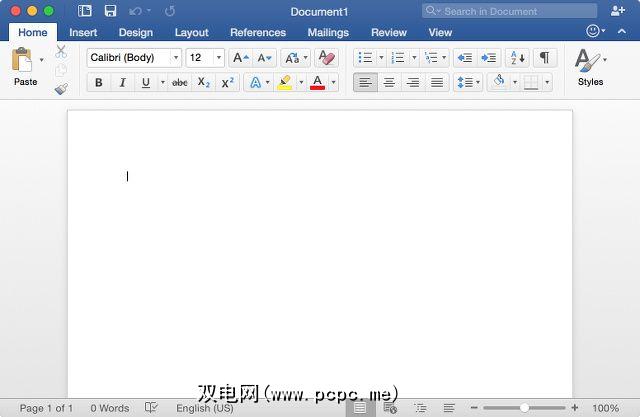Open the multilevel list dropdown arrow

point(444,58)
